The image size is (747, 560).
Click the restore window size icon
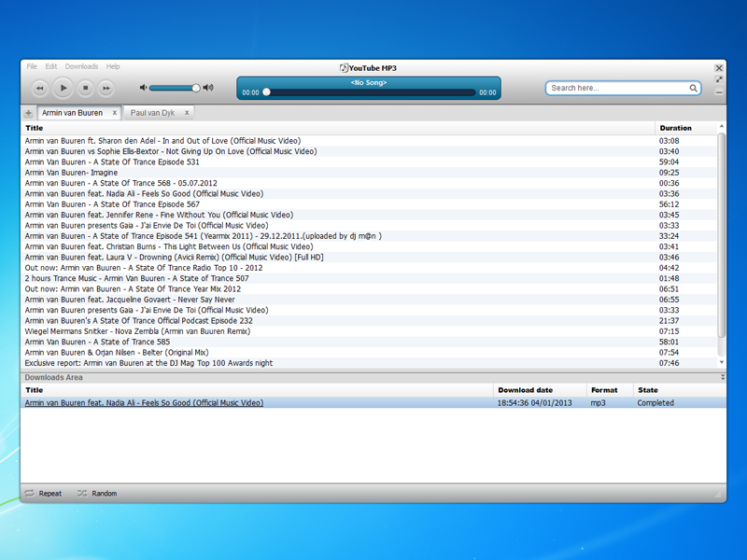click(719, 79)
